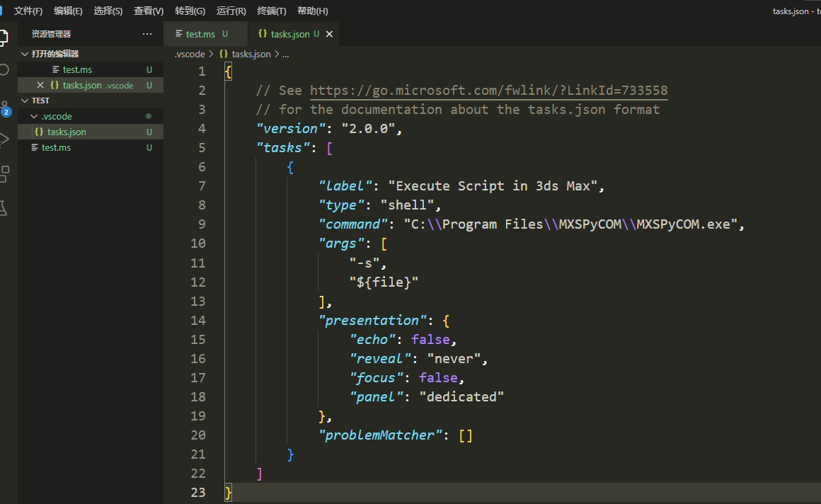
Task: Select test.ms in the open editors list
Action: point(91,69)
